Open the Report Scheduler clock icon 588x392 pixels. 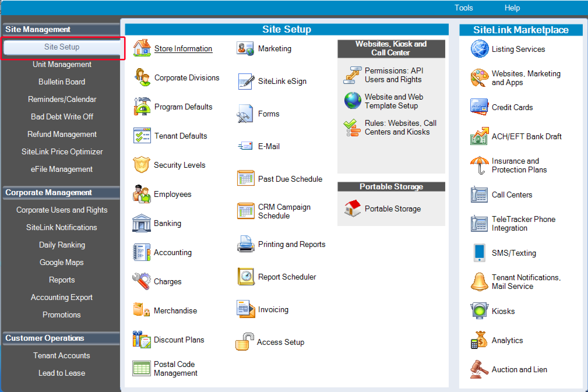coord(246,276)
